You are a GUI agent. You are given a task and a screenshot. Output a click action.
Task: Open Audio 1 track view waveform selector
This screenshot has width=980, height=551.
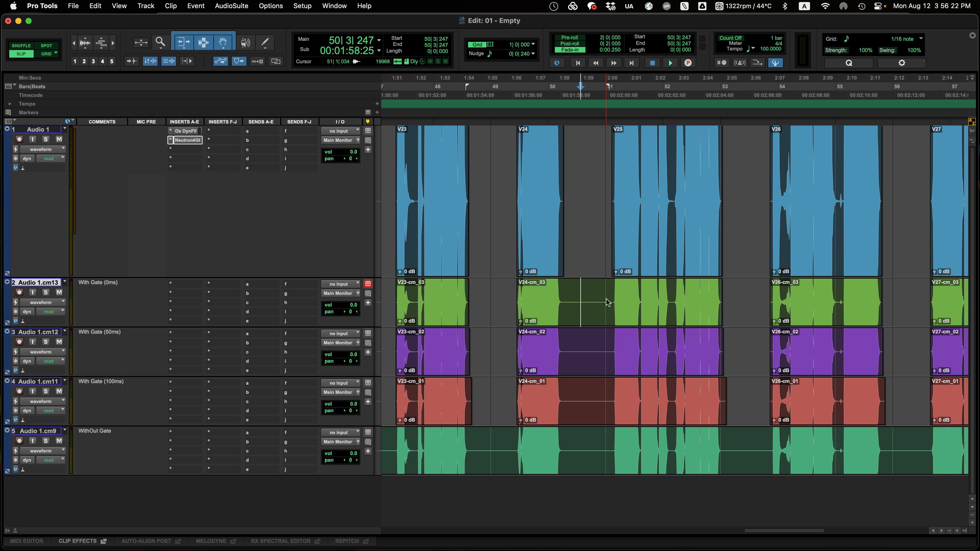pyautogui.click(x=43, y=149)
